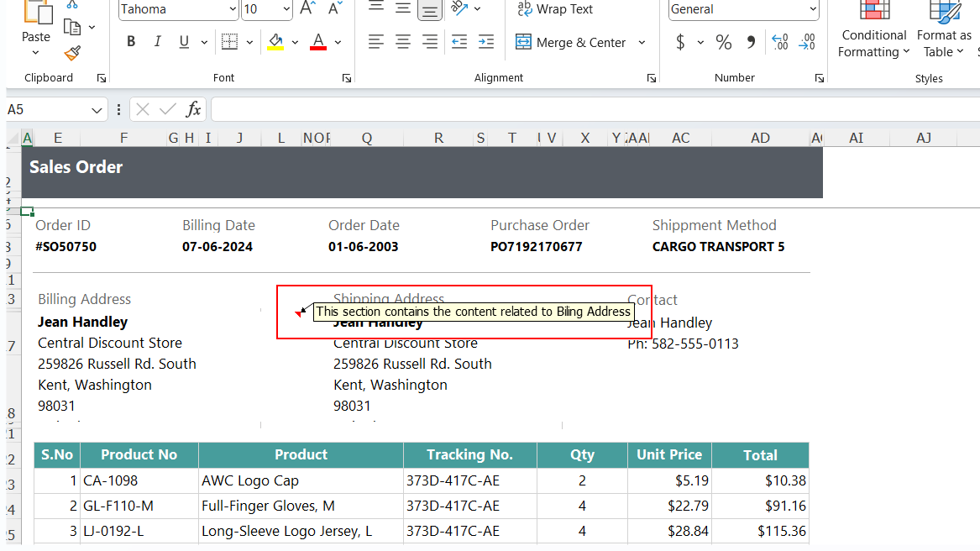980x551 pixels.
Task: Select the Format Painter brush
Action: [x=72, y=53]
